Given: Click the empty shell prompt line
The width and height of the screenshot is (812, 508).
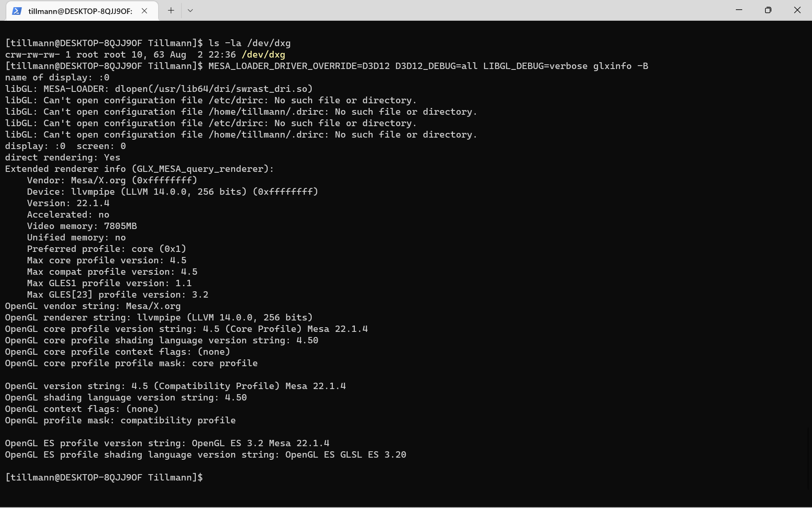Looking at the screenshot, I should pos(104,477).
